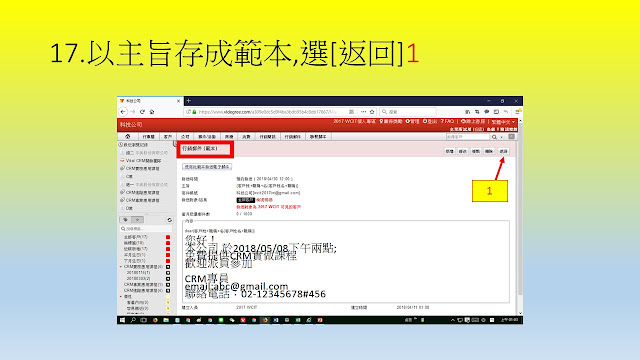Viewport: 640px width, 360px height.
Task: Click the refresh icon in the left tag panel
Action: [x=169, y=220]
